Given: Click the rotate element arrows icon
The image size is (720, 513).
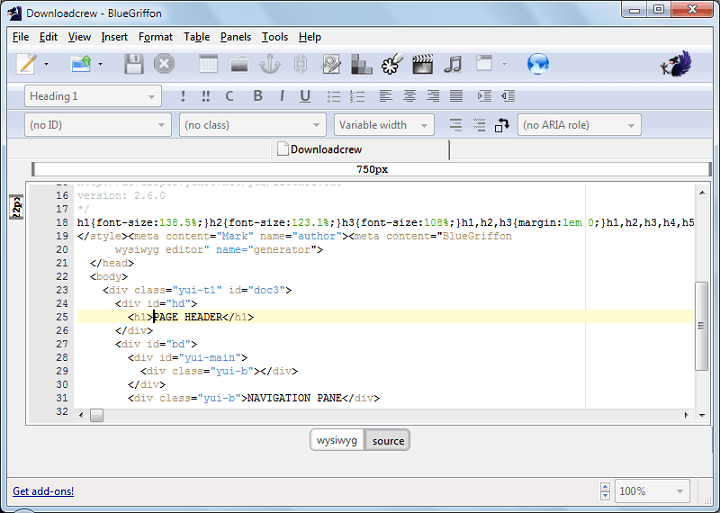Looking at the screenshot, I should [502, 125].
